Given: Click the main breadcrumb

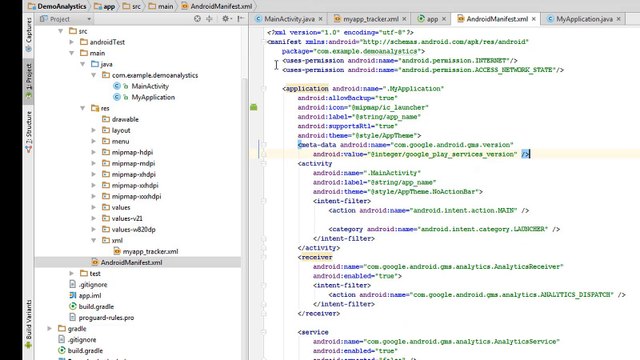Looking at the screenshot, I should pyautogui.click(x=161, y=6).
